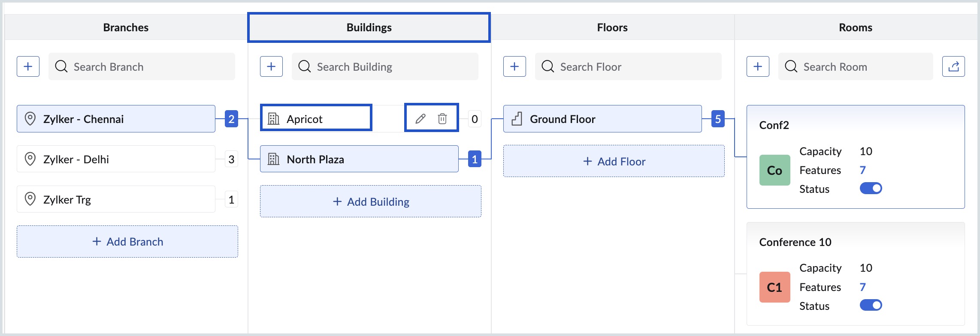This screenshot has width=980, height=336.
Task: Click the green Co room avatar
Action: point(774,170)
